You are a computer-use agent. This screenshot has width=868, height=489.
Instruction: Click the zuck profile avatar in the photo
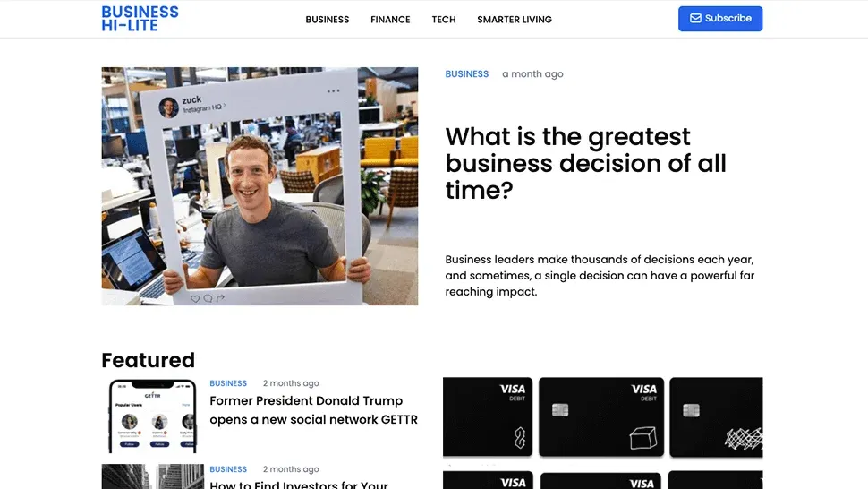click(168, 107)
